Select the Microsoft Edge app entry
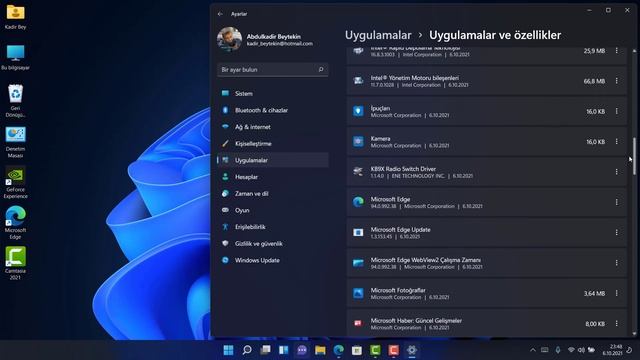 pos(487,202)
